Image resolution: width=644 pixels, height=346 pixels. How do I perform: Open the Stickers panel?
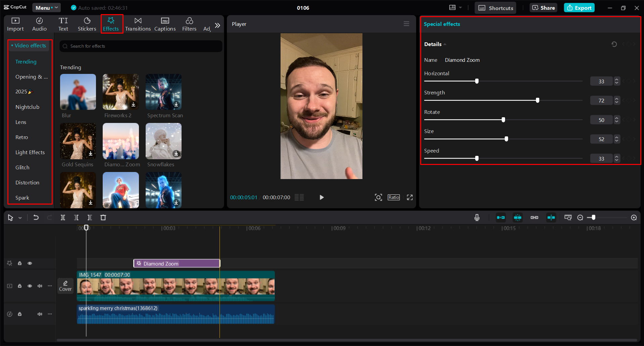click(x=87, y=24)
